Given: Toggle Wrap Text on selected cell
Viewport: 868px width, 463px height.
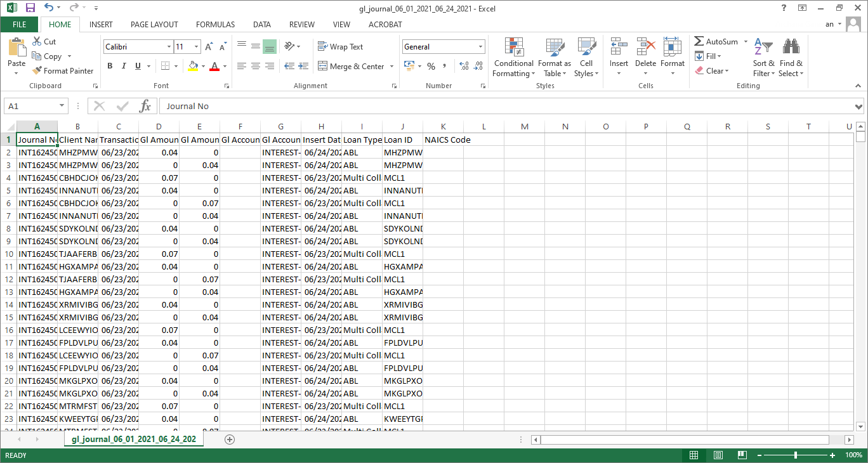Looking at the screenshot, I should pyautogui.click(x=341, y=47).
